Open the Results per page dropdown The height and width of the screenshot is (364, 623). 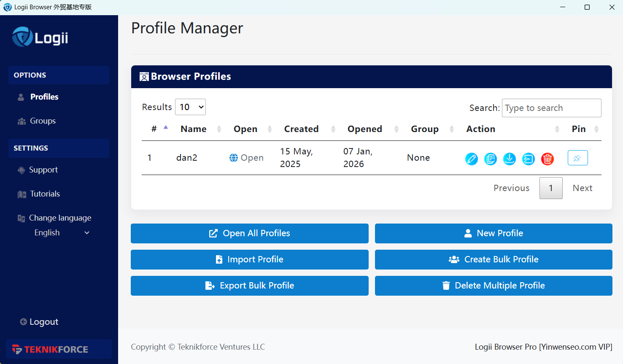190,107
